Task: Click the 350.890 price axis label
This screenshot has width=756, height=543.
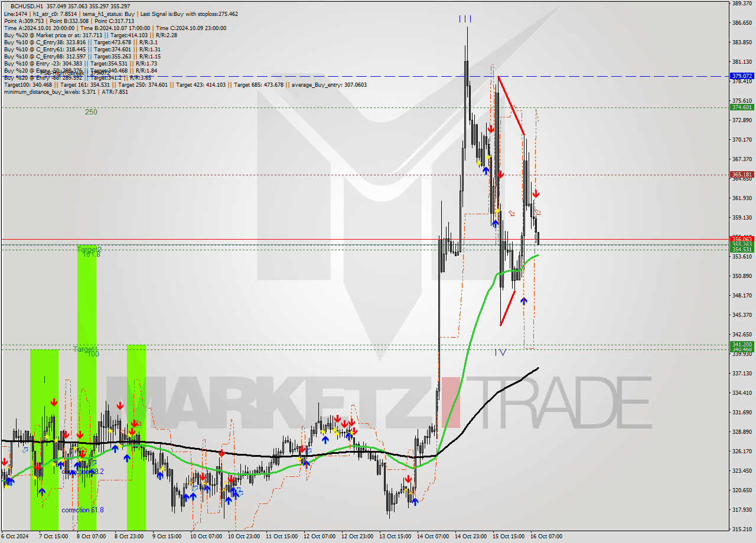Action: 742,276
